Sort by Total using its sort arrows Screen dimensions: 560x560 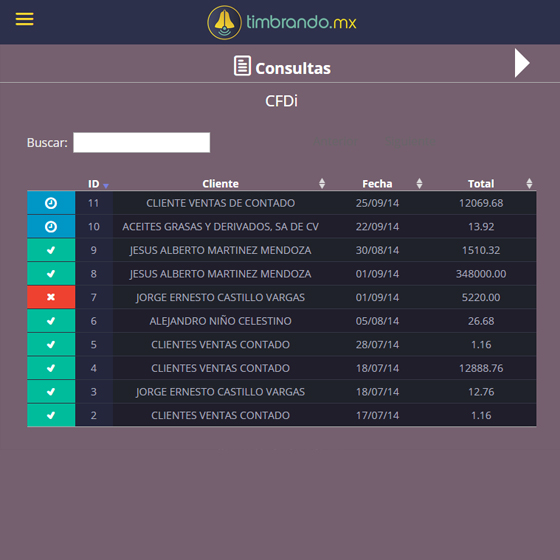tap(529, 184)
